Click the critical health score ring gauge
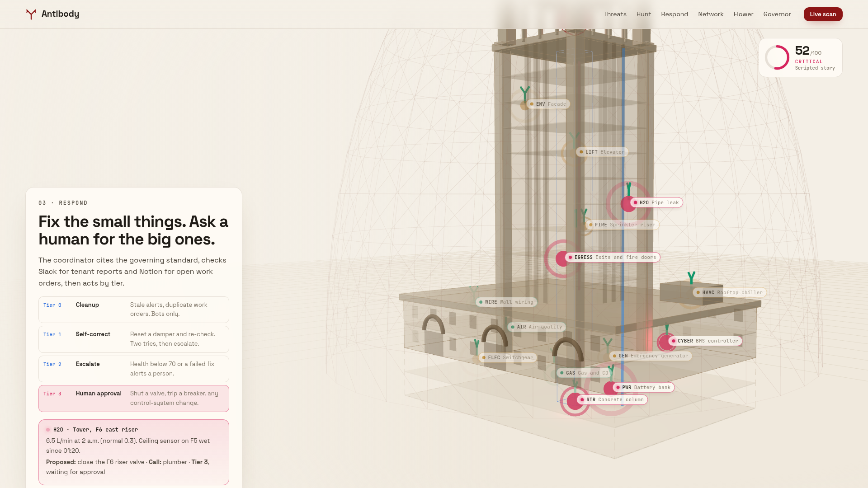The image size is (868, 488). 777,57
